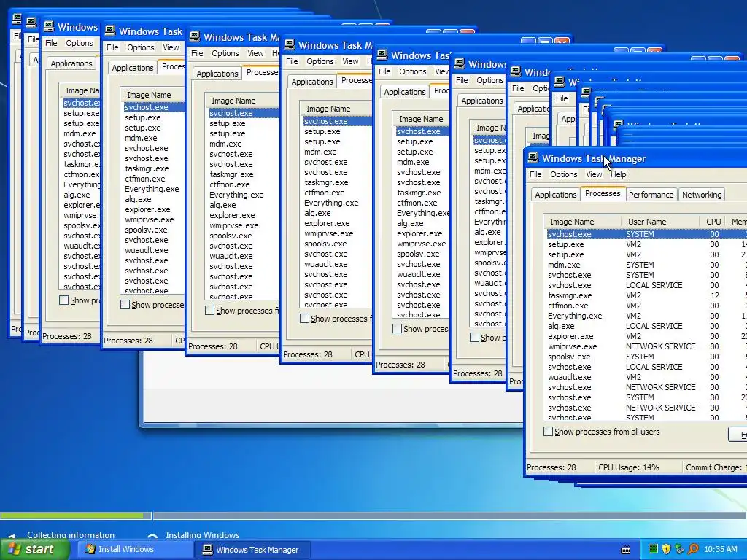
Task: Click title icon of window truncated to 'W'
Action: pyautogui.click(x=560, y=82)
